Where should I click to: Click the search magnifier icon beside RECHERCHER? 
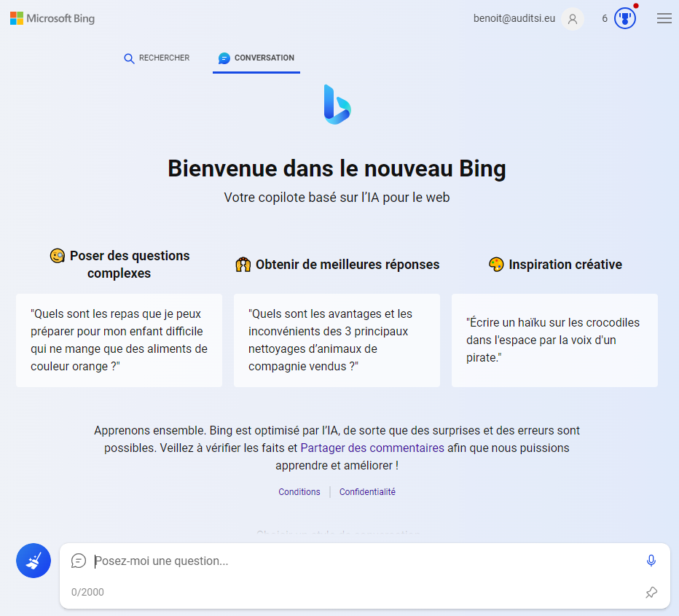[129, 58]
